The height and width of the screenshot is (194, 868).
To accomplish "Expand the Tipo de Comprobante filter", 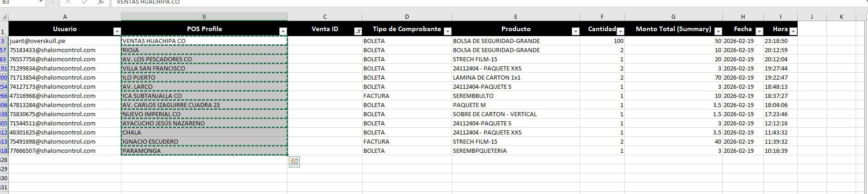I will click(x=447, y=31).
